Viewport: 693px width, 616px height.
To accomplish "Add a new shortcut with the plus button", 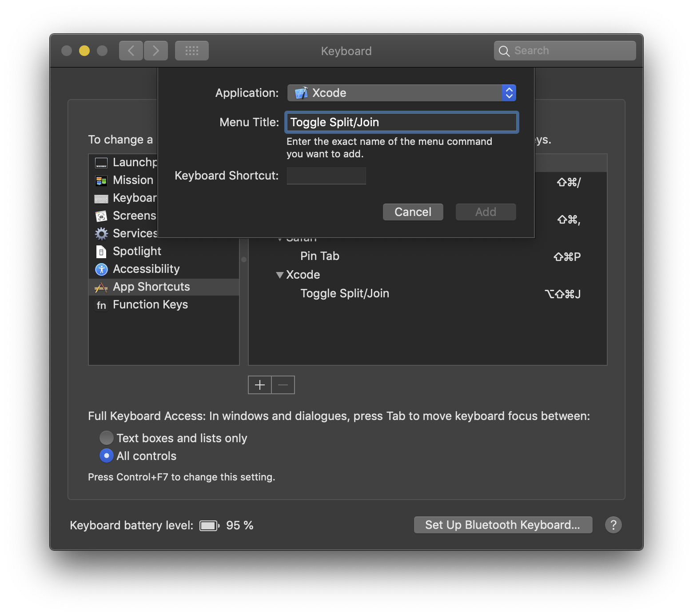I will [260, 385].
